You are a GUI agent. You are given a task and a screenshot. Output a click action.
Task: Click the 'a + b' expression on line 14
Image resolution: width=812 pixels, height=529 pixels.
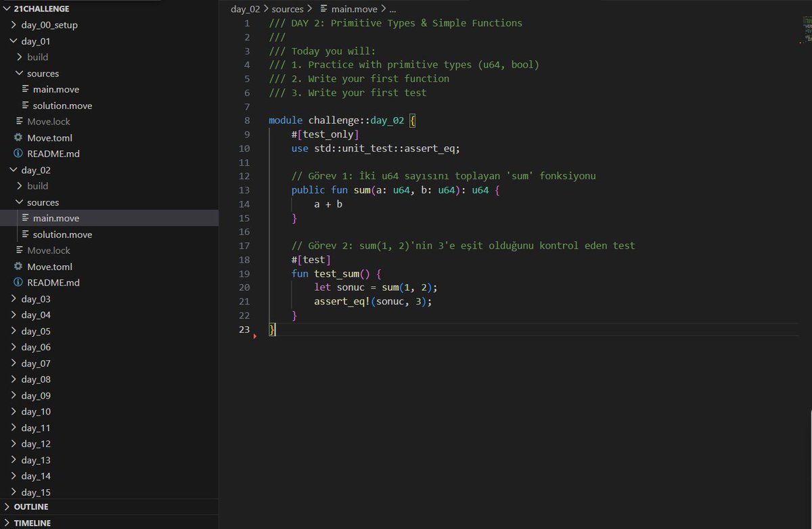(x=328, y=204)
